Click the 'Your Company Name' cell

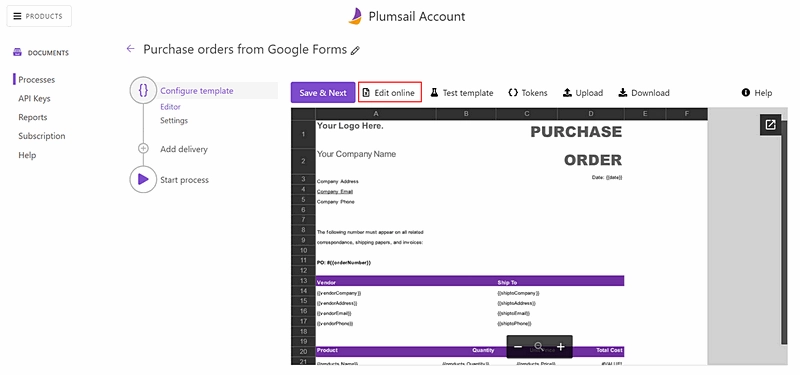[x=356, y=154]
